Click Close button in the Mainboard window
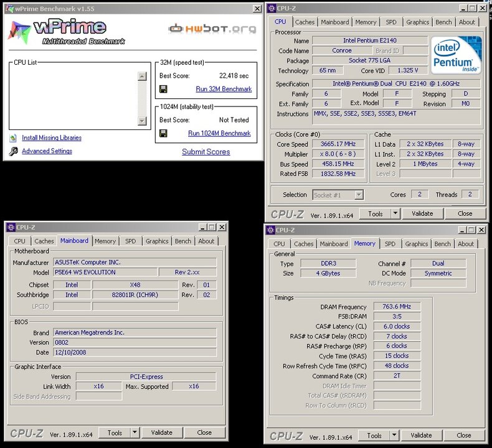The image size is (492, 448). [204, 433]
